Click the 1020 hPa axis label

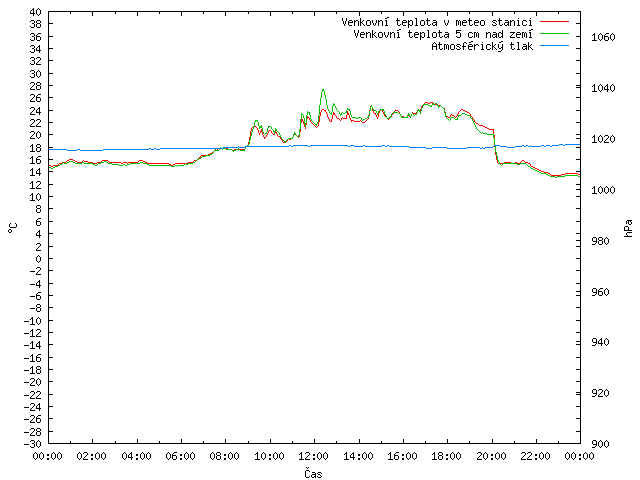pos(603,139)
